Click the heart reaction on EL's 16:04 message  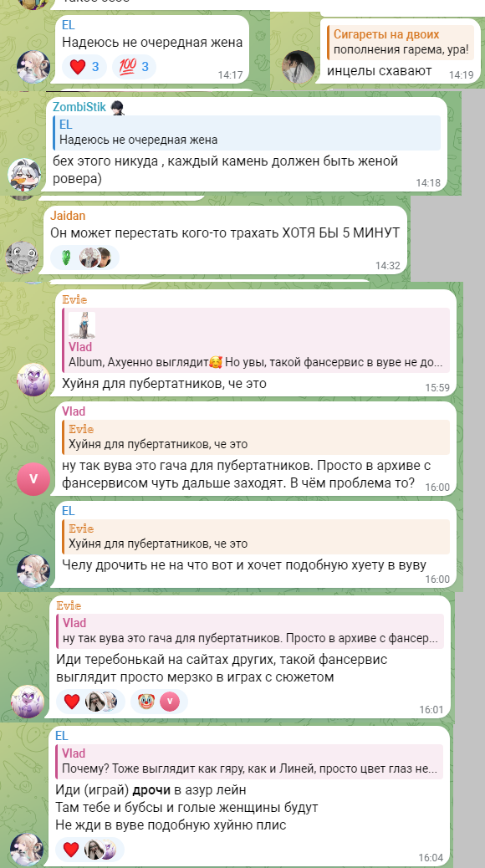[x=89, y=849]
